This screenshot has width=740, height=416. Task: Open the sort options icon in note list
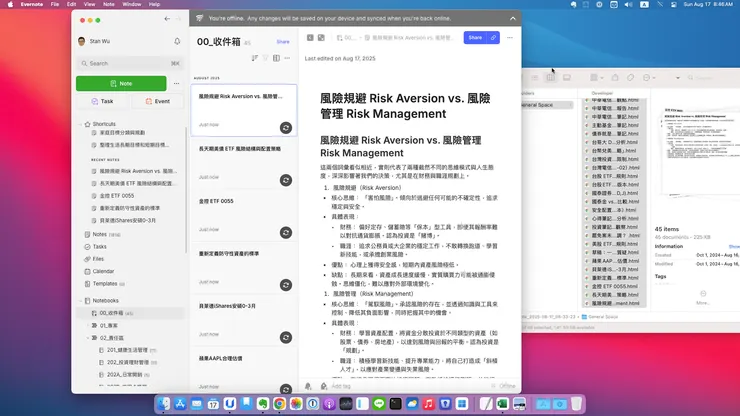pyautogui.click(x=254, y=58)
